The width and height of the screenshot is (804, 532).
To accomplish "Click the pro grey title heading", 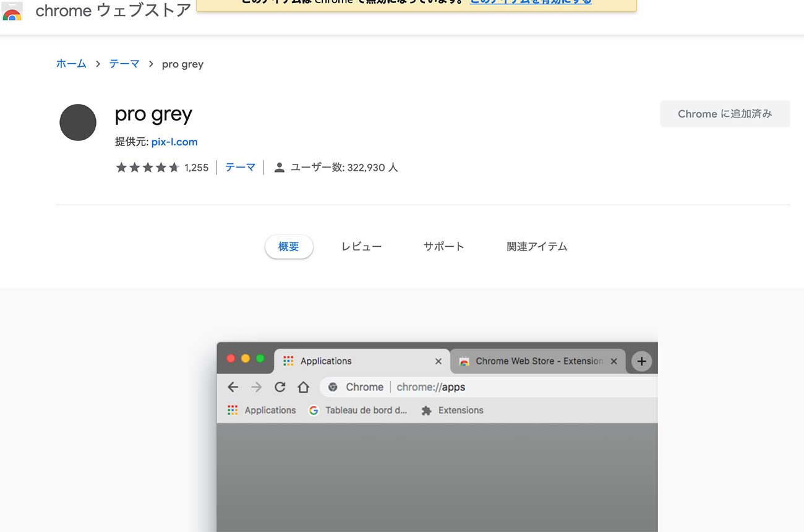I will 153,114.
